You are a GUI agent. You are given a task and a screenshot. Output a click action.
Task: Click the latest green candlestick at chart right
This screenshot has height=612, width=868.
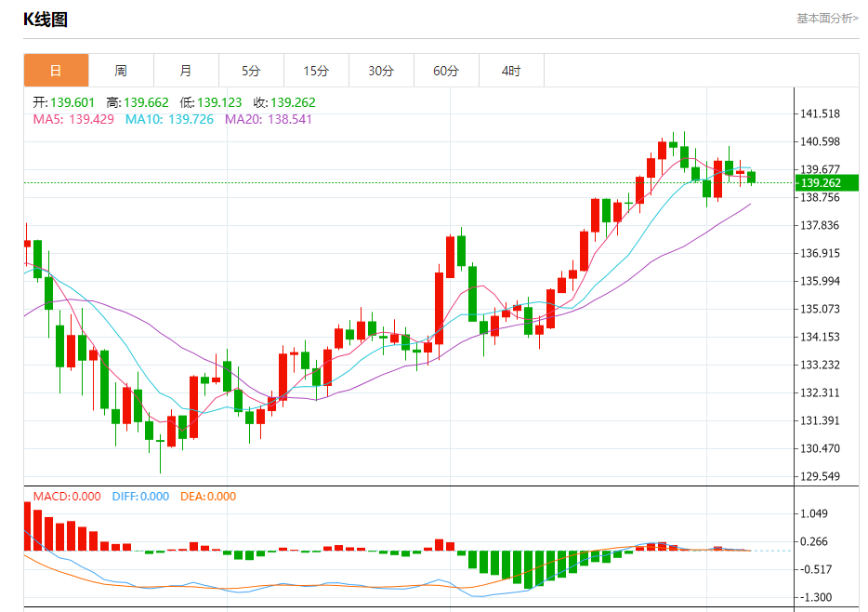(751, 178)
